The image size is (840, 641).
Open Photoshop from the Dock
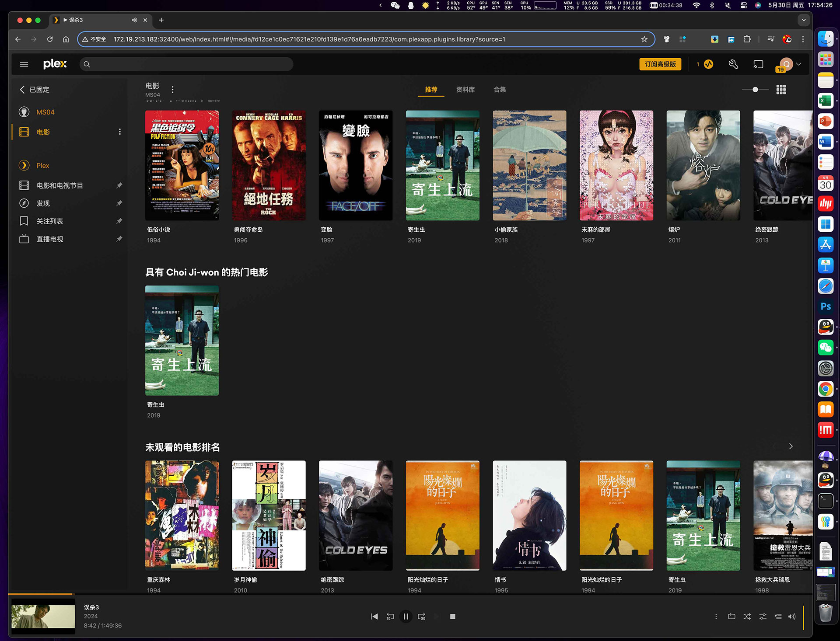tap(826, 307)
